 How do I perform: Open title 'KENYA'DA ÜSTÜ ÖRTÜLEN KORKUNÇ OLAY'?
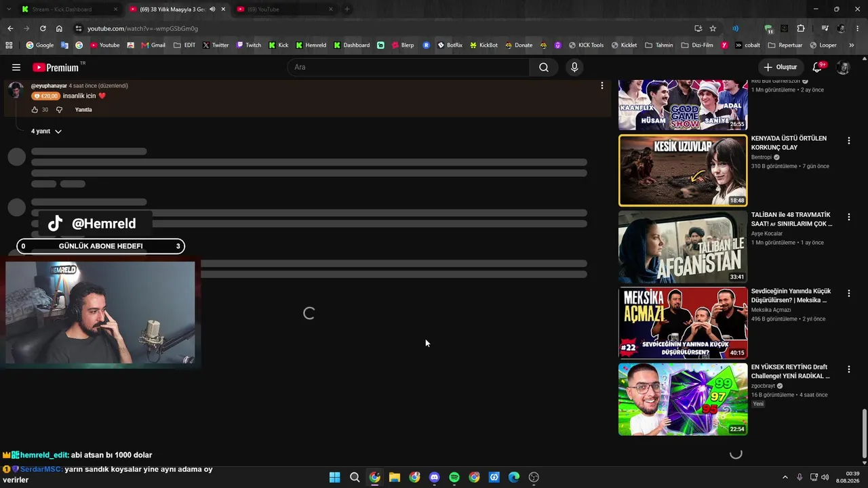(789, 143)
